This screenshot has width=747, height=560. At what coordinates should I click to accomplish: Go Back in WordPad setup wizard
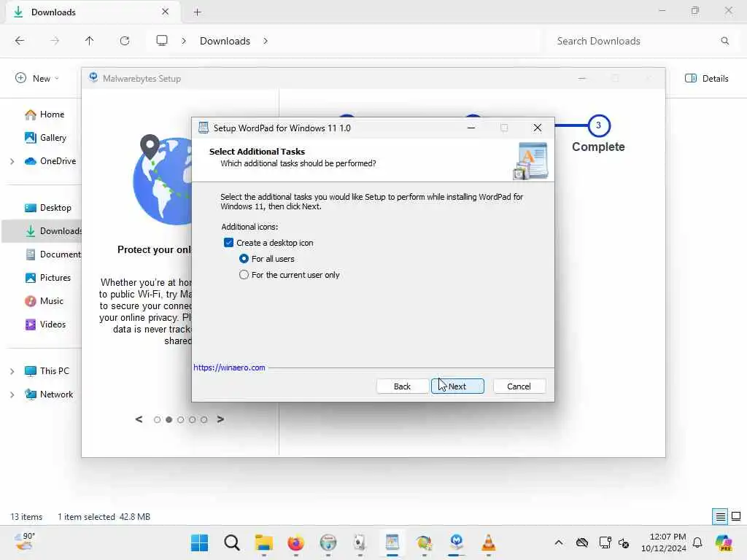click(x=402, y=386)
